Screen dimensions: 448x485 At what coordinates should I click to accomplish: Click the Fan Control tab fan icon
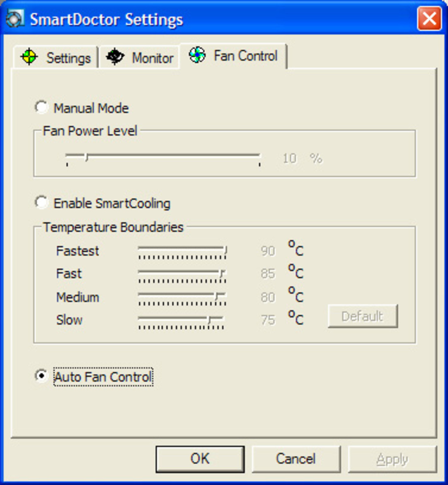point(197,55)
